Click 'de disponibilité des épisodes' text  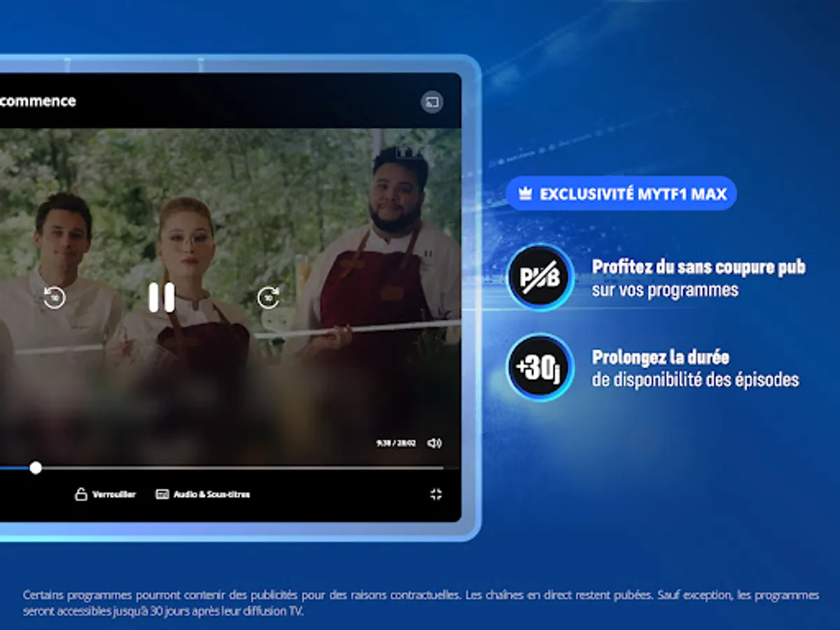(x=696, y=379)
